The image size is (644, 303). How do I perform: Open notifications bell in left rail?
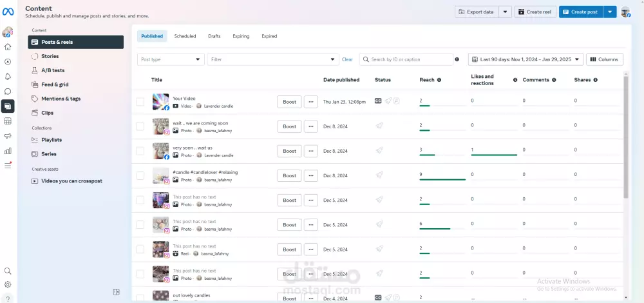coord(7,77)
